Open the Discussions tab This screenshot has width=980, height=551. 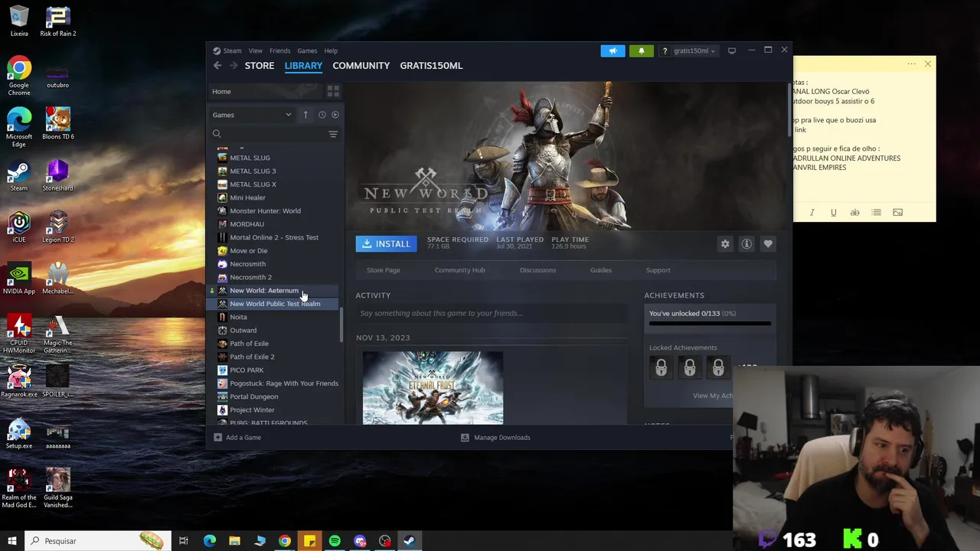[x=537, y=270]
